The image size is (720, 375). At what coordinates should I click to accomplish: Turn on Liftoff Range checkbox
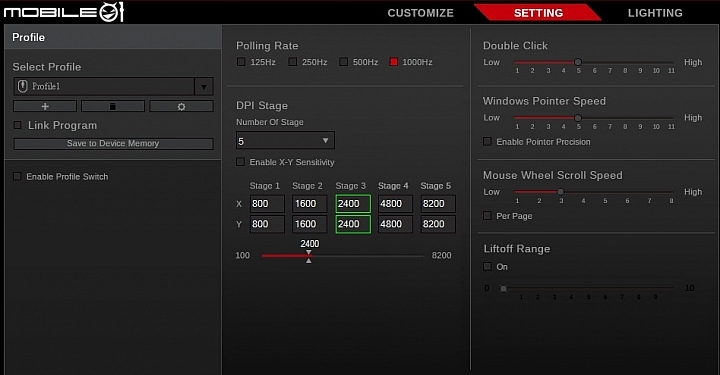coord(487,266)
